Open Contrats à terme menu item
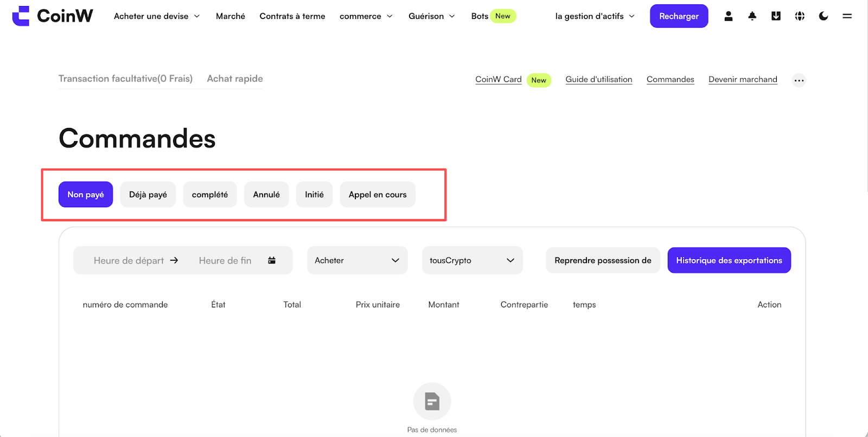The height and width of the screenshot is (437, 868). (x=292, y=16)
